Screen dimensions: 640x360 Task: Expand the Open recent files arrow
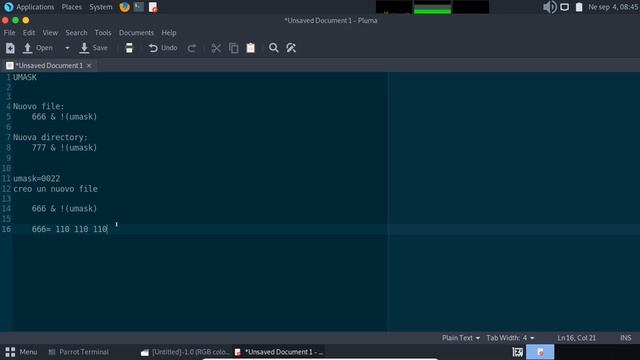coord(67,48)
